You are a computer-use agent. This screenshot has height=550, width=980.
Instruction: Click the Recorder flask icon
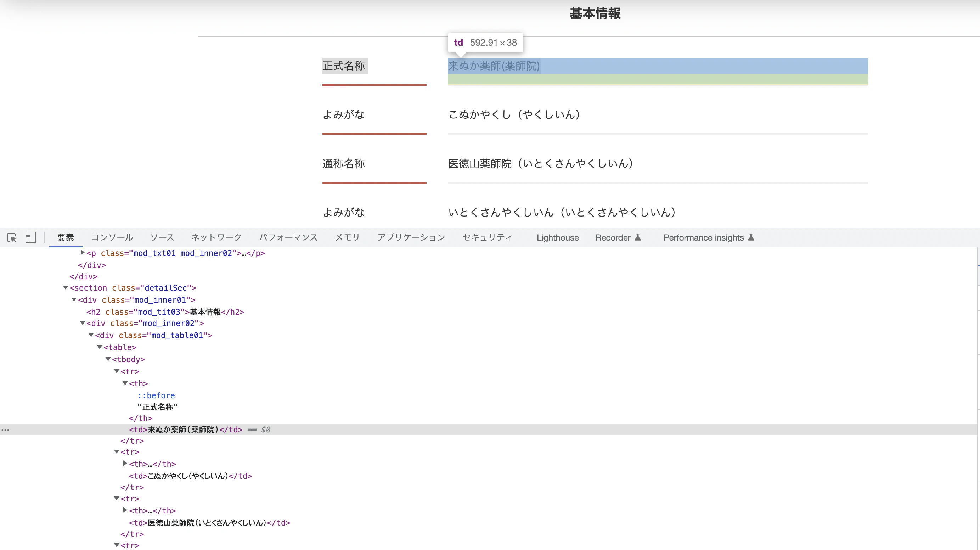click(638, 237)
